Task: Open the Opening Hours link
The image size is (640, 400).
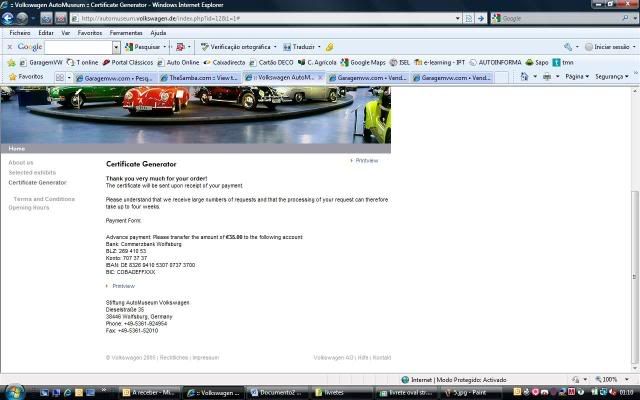Action: coord(29,207)
